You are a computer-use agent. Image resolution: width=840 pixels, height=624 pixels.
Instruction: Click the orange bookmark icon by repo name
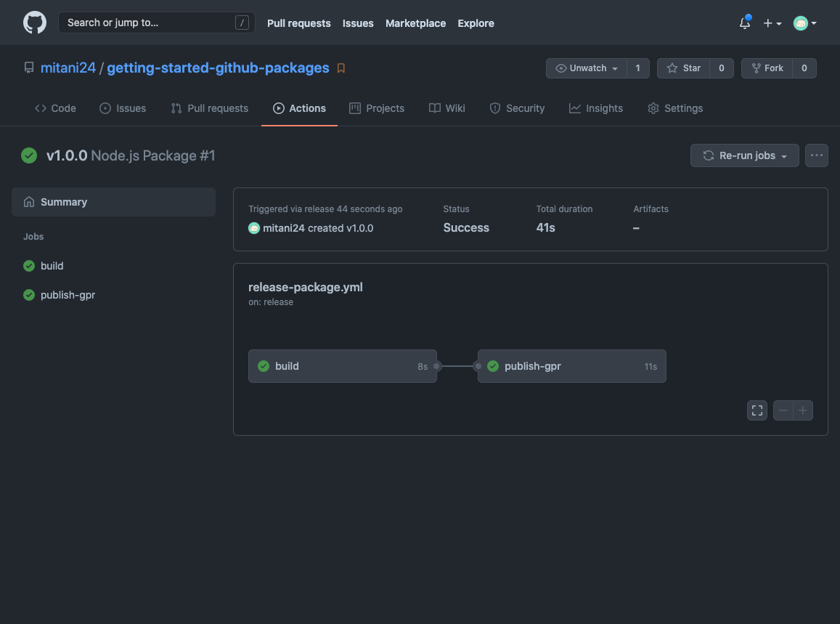click(x=341, y=68)
